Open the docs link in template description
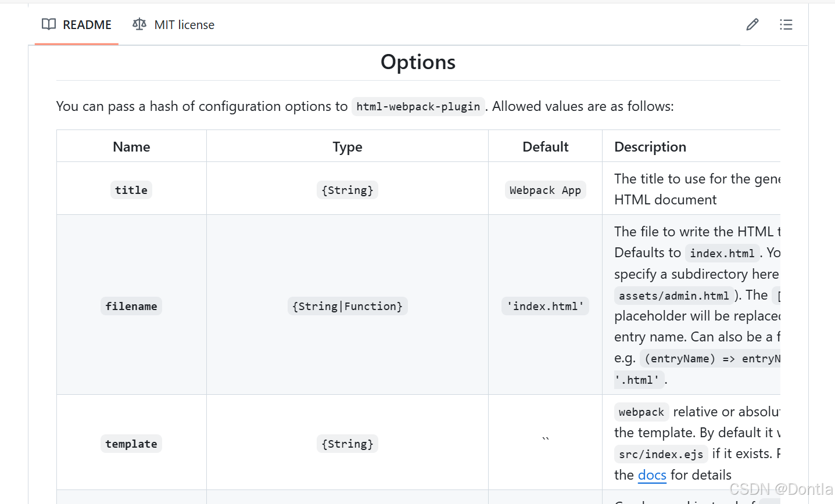 click(652, 475)
